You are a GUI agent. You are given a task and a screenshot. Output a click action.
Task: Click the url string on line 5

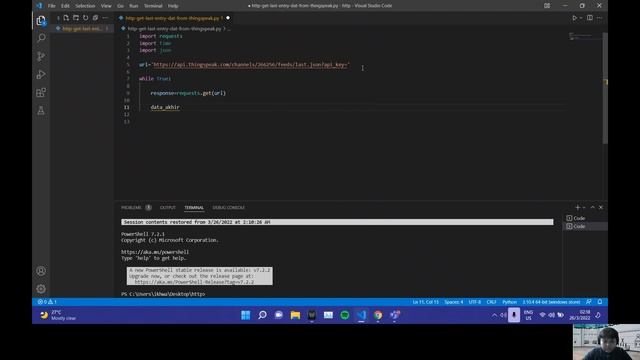(251, 64)
